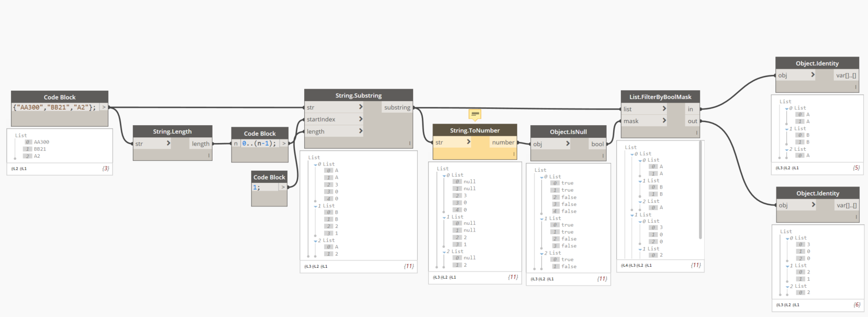This screenshot has width=868, height=317.
Task: Click var[]..[] output on upper Object.Identity
Action: pyautogui.click(x=846, y=75)
